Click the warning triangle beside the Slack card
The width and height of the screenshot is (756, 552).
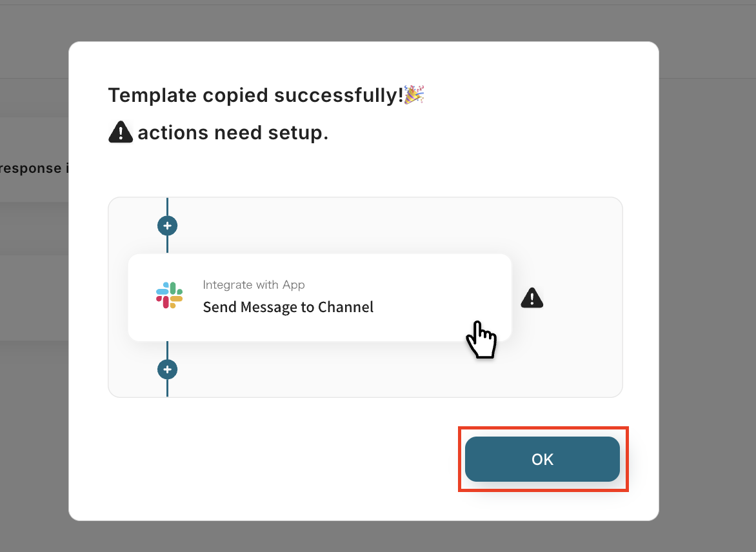(532, 297)
